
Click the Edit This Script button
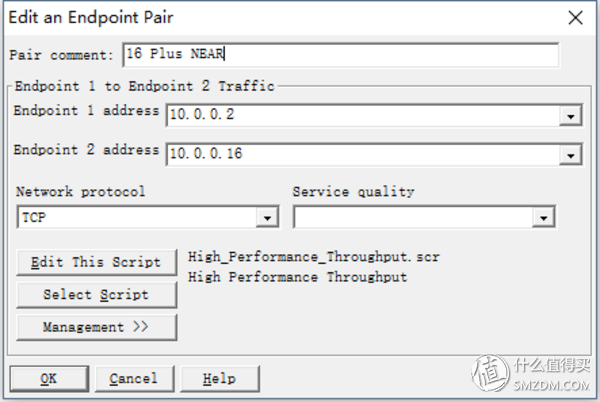coord(96,262)
